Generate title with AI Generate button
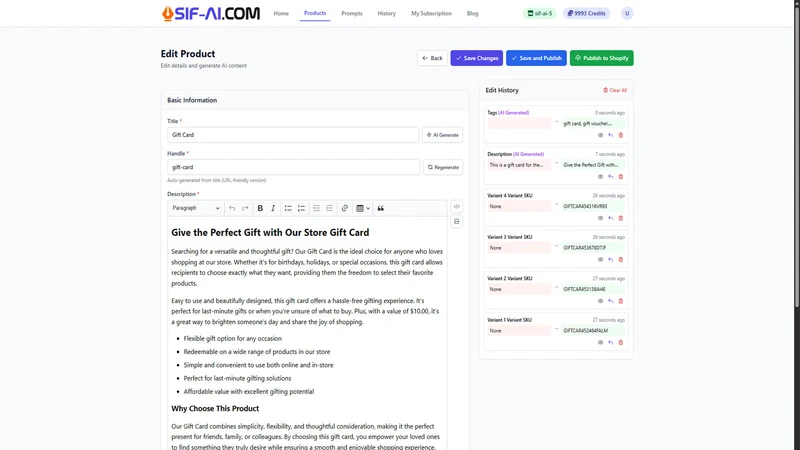This screenshot has height=450, width=800. [x=442, y=135]
